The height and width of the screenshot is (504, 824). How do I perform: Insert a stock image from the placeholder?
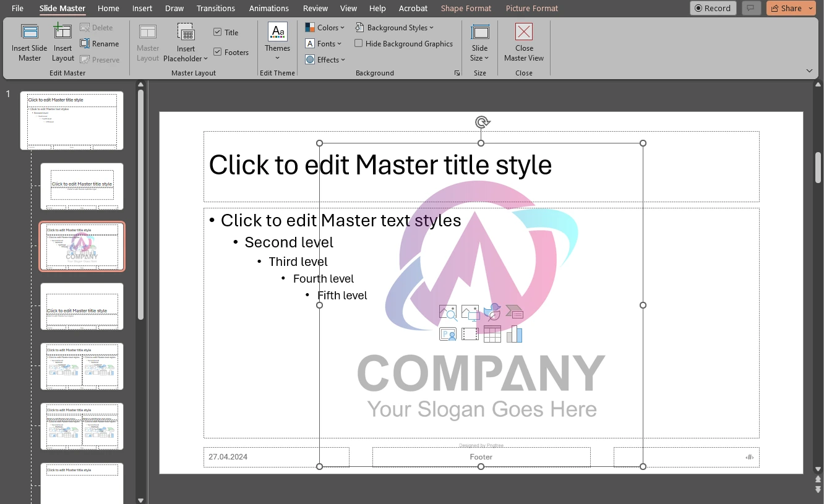[448, 312]
